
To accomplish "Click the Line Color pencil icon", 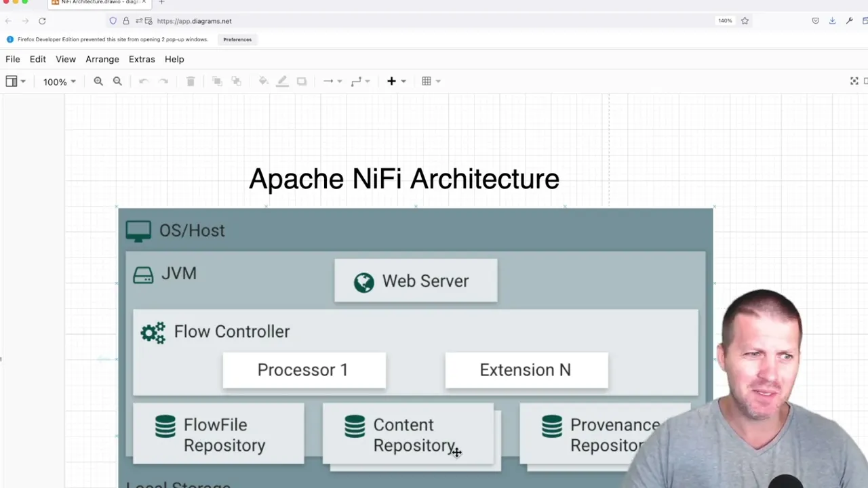I will tap(282, 81).
